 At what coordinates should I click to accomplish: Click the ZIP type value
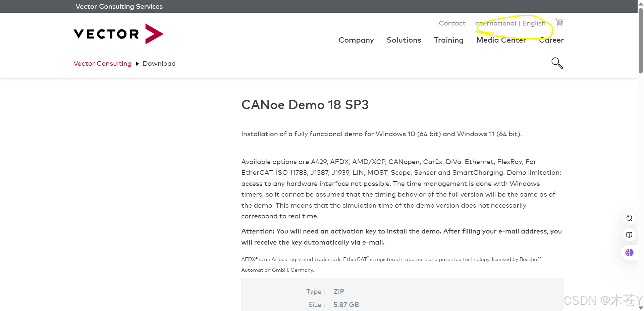[x=339, y=292]
